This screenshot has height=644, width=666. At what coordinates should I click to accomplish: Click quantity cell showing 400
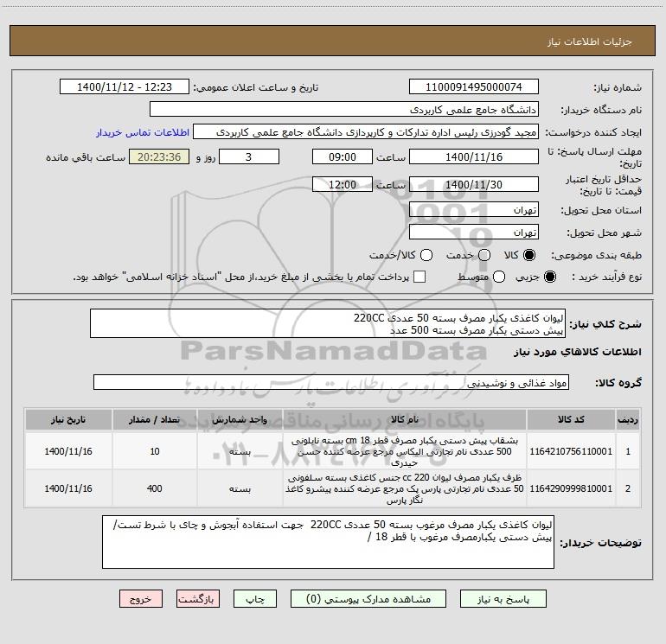[154, 488]
